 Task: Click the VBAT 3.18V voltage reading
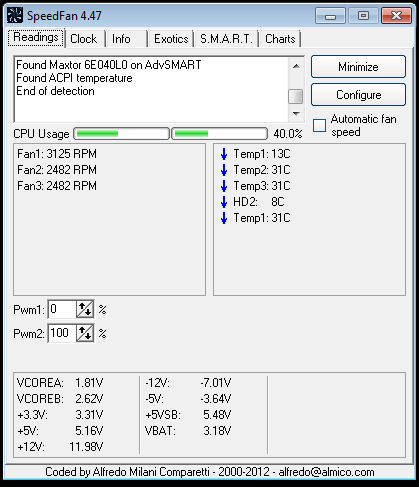188,431
